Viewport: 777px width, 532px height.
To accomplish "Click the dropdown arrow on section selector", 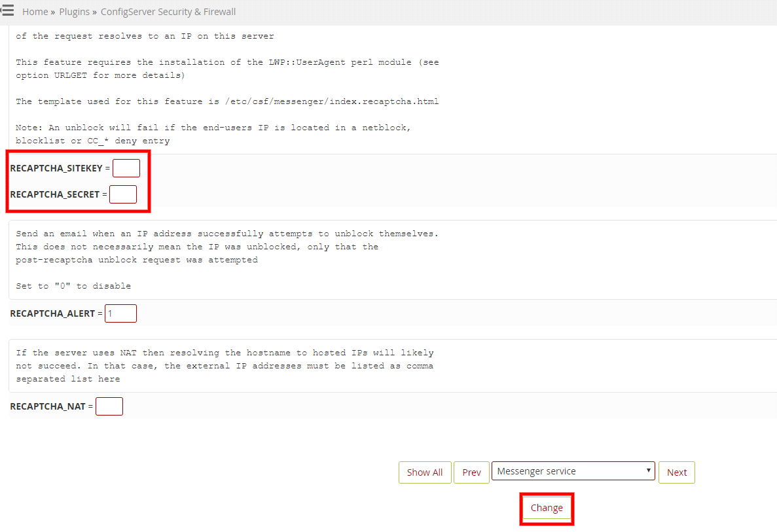I will 649,470.
